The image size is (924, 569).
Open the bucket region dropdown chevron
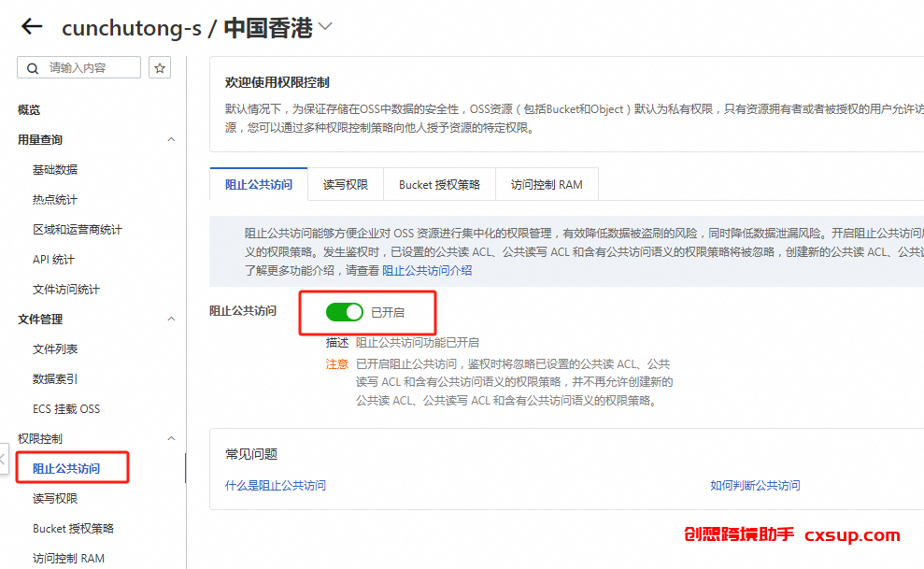325,26
